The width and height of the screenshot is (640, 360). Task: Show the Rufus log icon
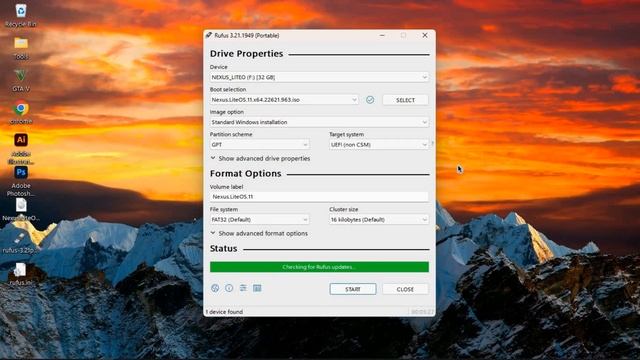pos(257,288)
